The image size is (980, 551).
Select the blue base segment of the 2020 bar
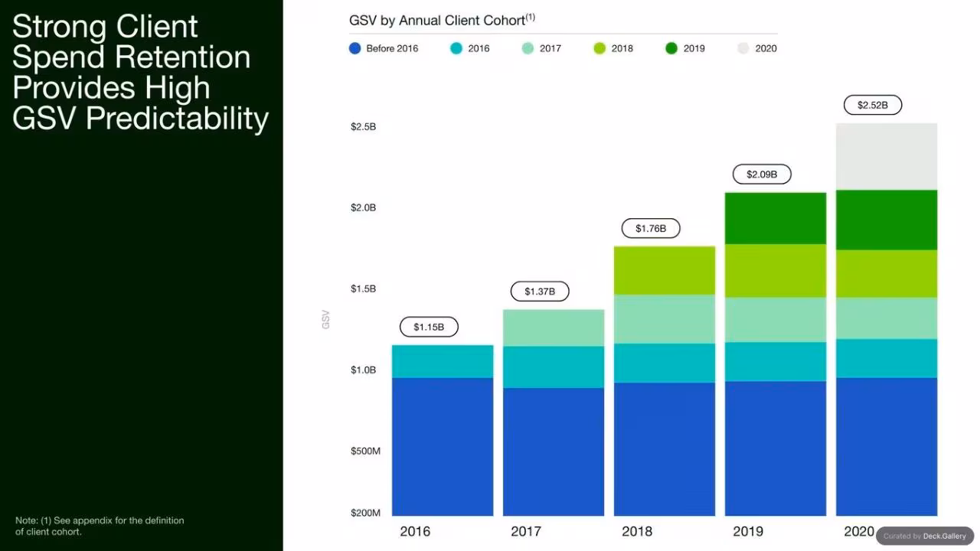click(x=887, y=446)
